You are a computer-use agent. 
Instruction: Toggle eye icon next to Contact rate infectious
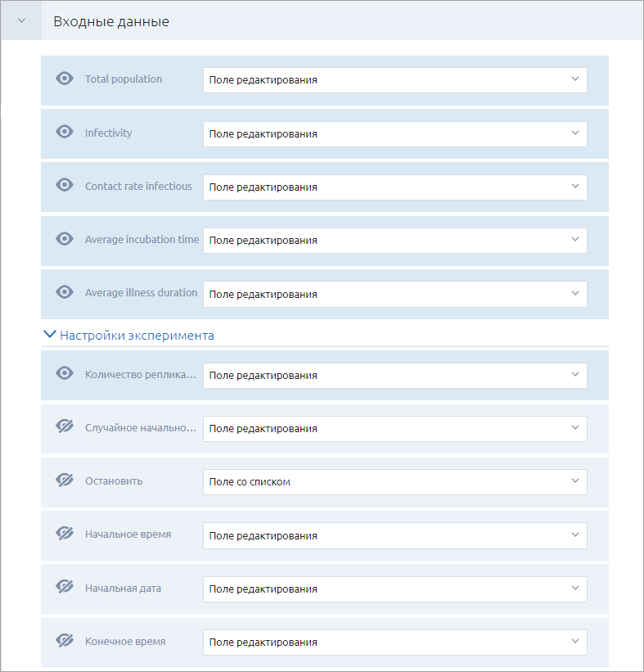click(x=65, y=185)
